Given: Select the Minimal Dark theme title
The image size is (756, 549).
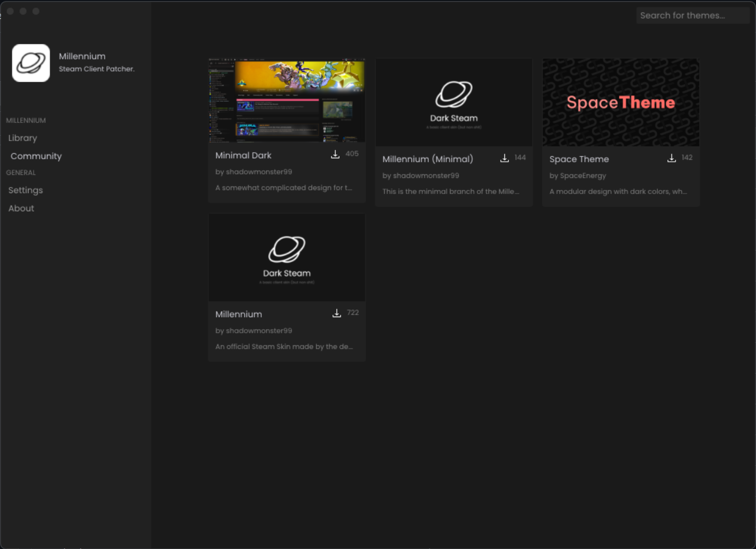Looking at the screenshot, I should pos(243,155).
